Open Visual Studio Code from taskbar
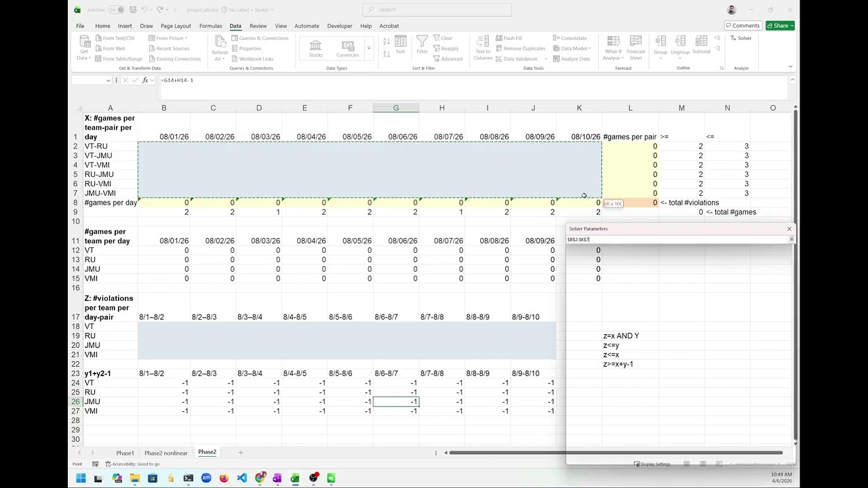This screenshot has height=488, width=868. click(x=241, y=479)
